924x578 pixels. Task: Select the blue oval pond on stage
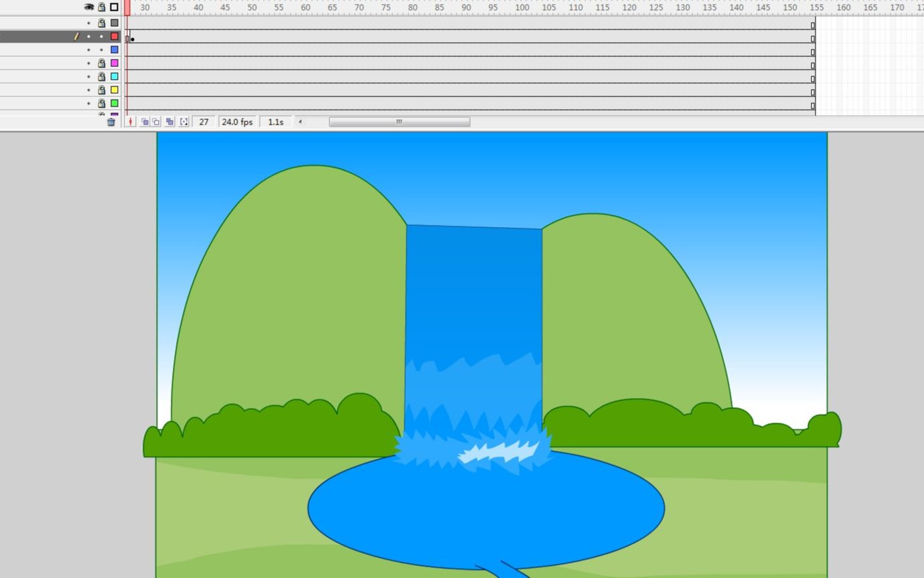pyautogui.click(x=486, y=516)
